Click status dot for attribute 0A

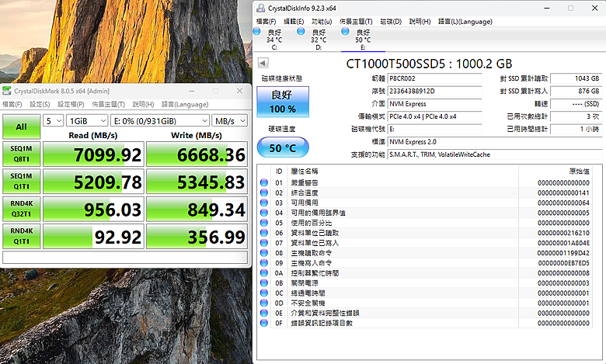[x=264, y=273]
